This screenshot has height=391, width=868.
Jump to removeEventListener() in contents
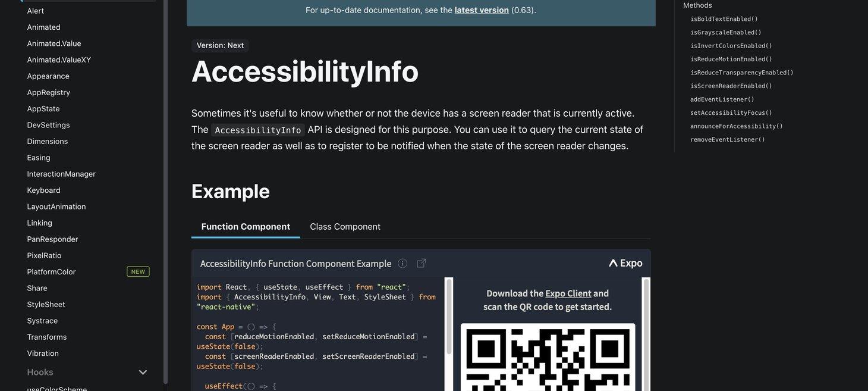coord(728,139)
